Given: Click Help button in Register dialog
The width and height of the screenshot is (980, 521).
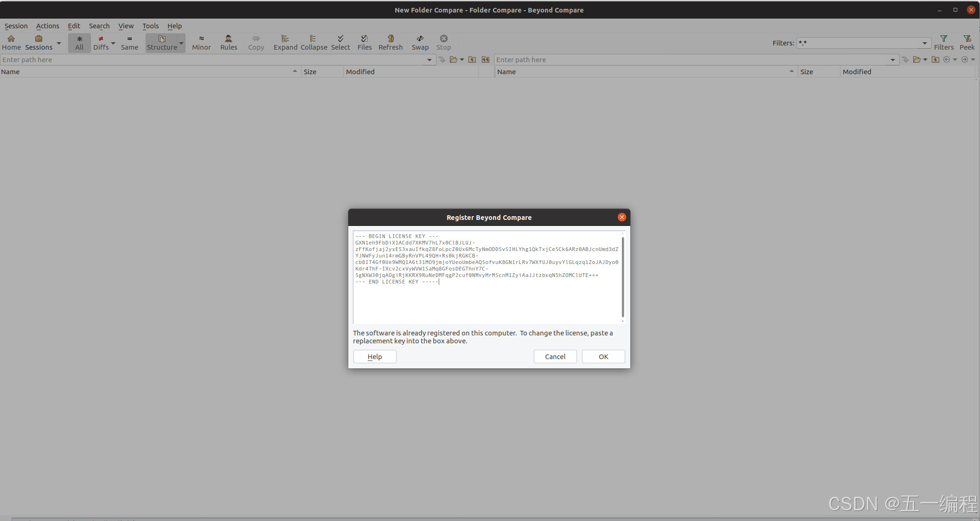Looking at the screenshot, I should pos(375,356).
